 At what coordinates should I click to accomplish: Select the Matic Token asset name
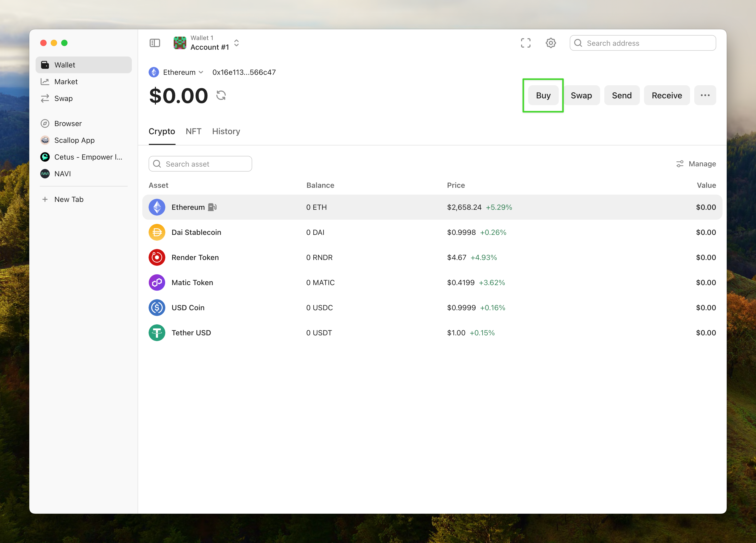click(x=192, y=283)
